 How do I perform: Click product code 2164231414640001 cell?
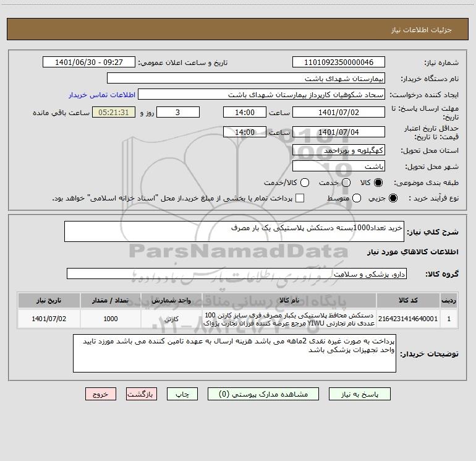click(x=408, y=319)
